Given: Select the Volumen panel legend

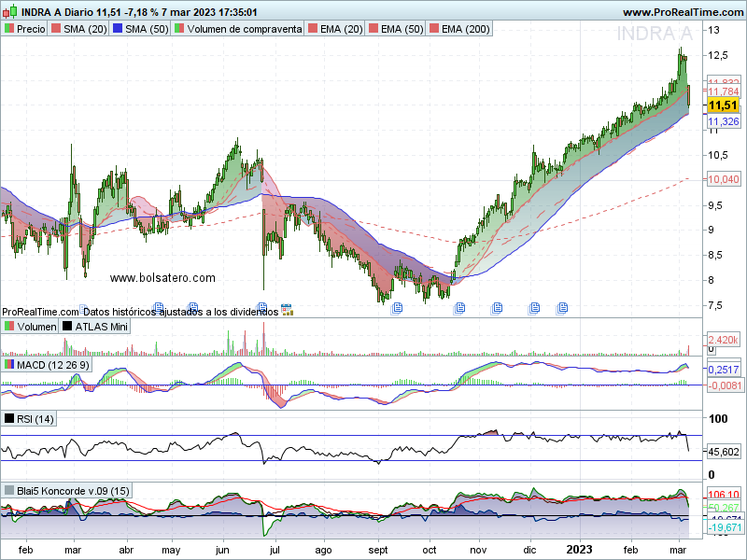Looking at the screenshot, I should click(30, 327).
